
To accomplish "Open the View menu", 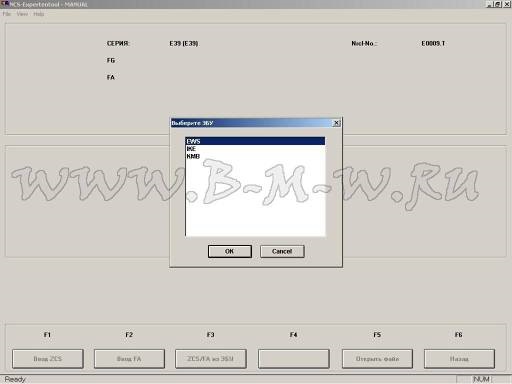I will pyautogui.click(x=22, y=14).
